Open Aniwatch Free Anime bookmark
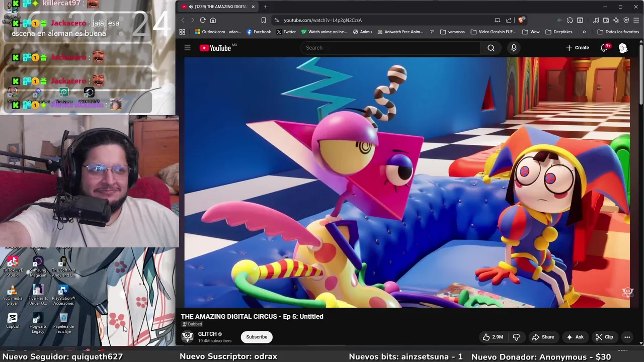Image resolution: width=644 pixels, height=362 pixels. tap(400, 32)
